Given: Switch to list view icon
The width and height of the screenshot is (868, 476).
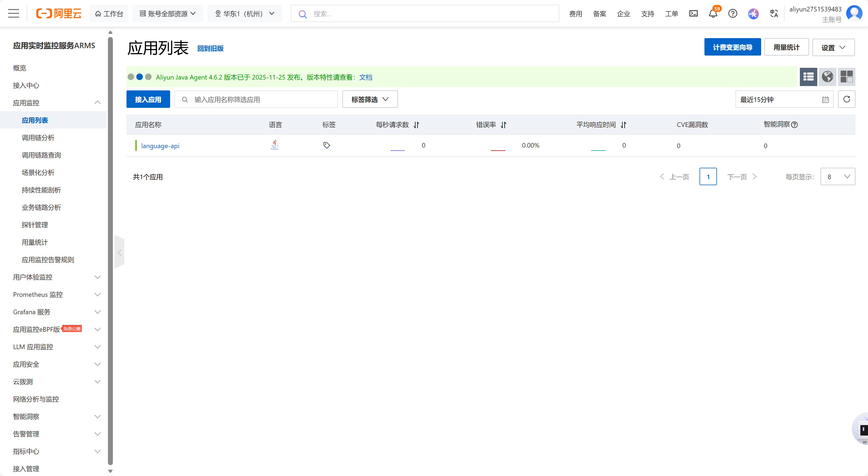Looking at the screenshot, I should [808, 77].
